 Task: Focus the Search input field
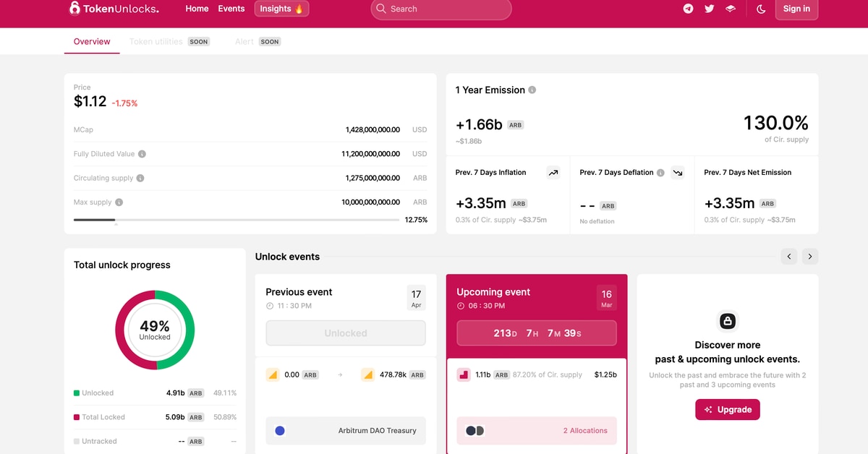441,9
